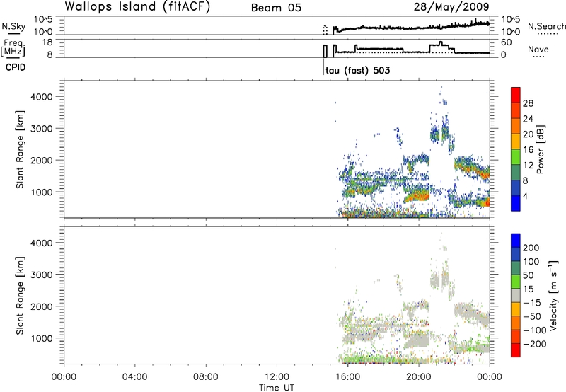This screenshot has width=566, height=392.
Task: Click the '60' tick on the Nave axis
Action: click(x=507, y=42)
